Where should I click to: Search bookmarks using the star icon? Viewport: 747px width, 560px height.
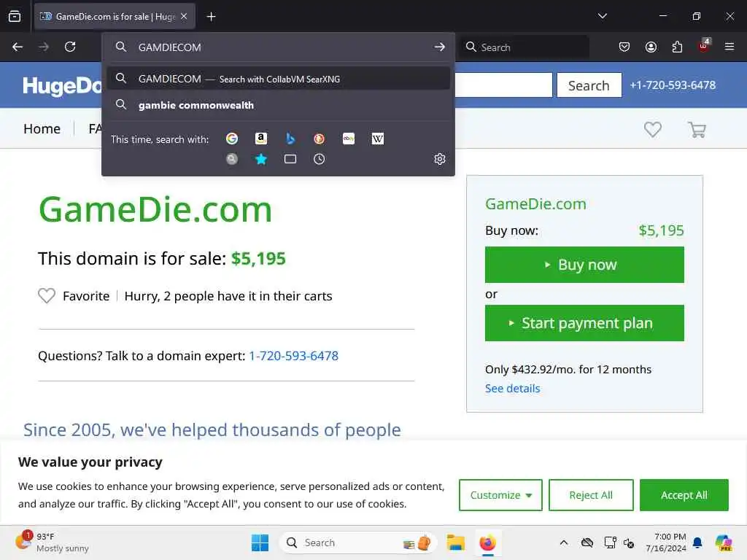coord(261,159)
